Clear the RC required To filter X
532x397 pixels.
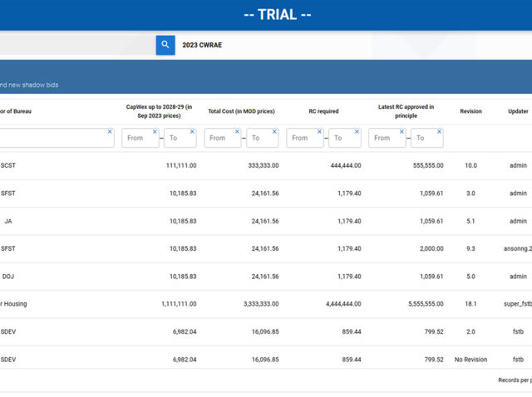(x=357, y=131)
